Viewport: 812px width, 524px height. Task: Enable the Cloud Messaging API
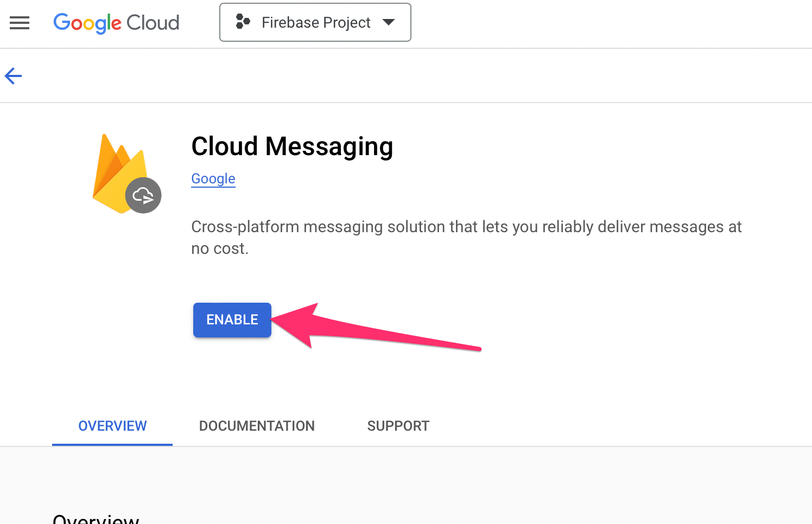pos(232,320)
